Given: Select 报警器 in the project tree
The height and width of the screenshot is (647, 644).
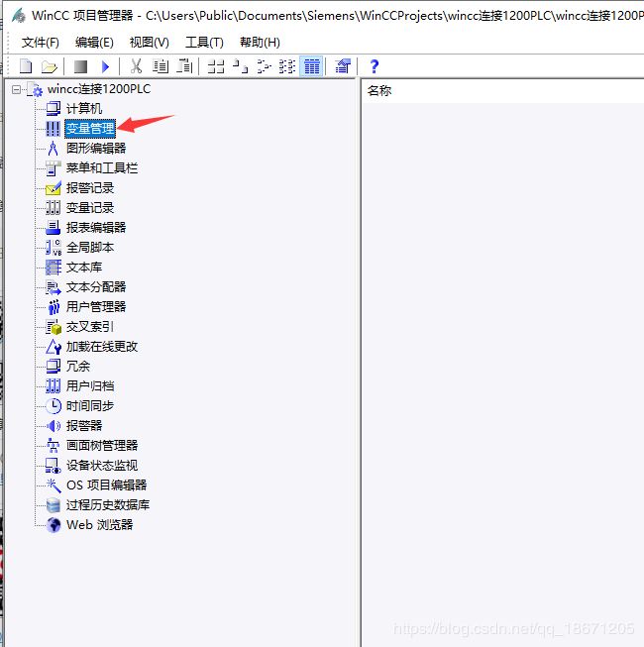Looking at the screenshot, I should [84, 425].
